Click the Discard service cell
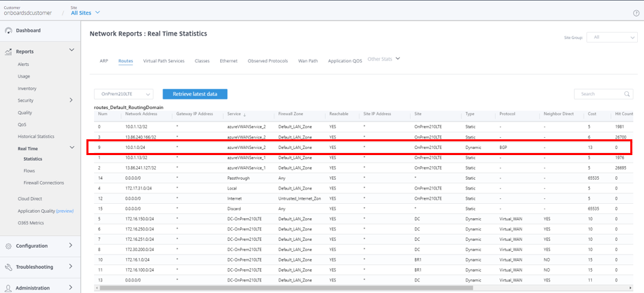The width and height of the screenshot is (644, 293). (x=234, y=209)
